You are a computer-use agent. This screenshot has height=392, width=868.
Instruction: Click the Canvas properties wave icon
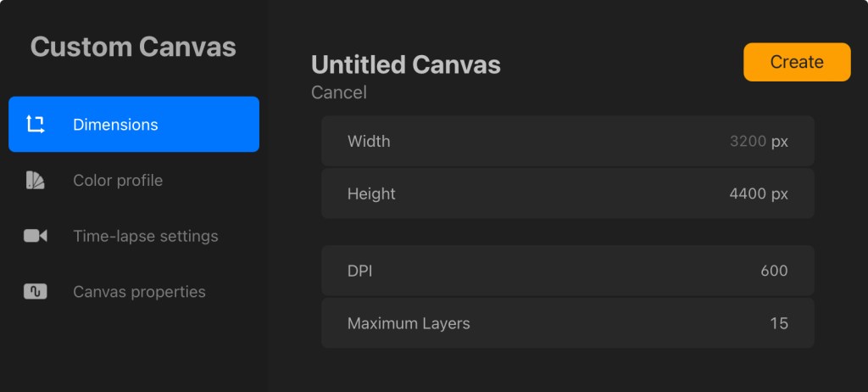(35, 292)
